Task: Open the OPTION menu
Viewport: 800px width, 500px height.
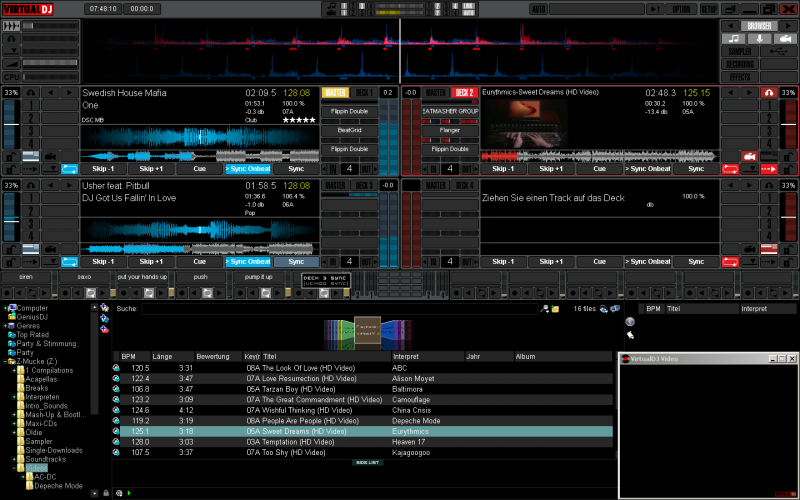Action: [x=681, y=9]
